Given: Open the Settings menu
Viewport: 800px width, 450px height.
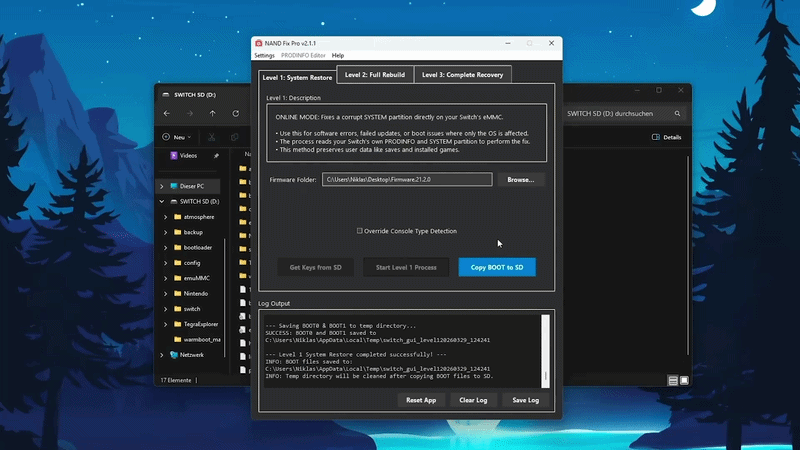Looking at the screenshot, I should click(x=264, y=55).
